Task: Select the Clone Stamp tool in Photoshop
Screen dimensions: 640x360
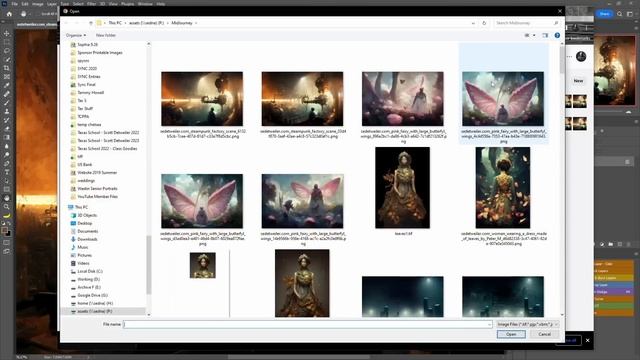Action: (x=7, y=111)
